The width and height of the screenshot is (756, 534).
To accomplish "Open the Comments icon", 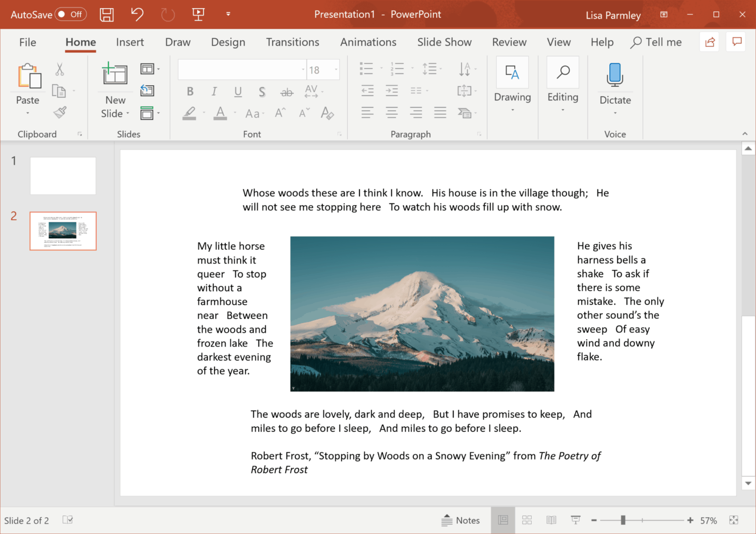I will [737, 42].
